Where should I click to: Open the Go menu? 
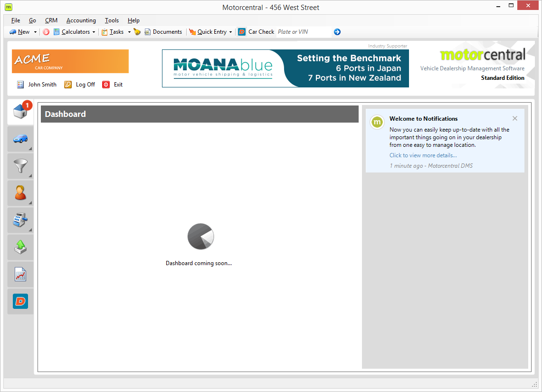click(32, 20)
